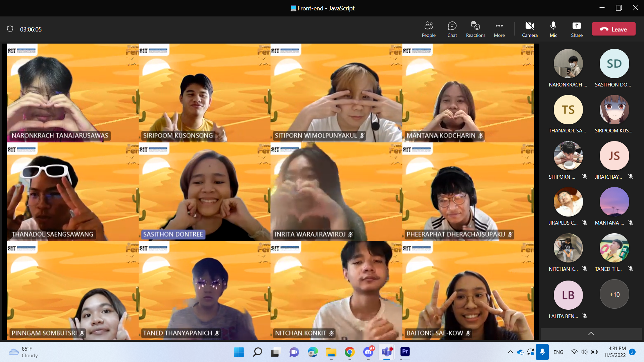This screenshot has height=362, width=644.
Task: Open the ENG language switcher
Action: (558, 352)
